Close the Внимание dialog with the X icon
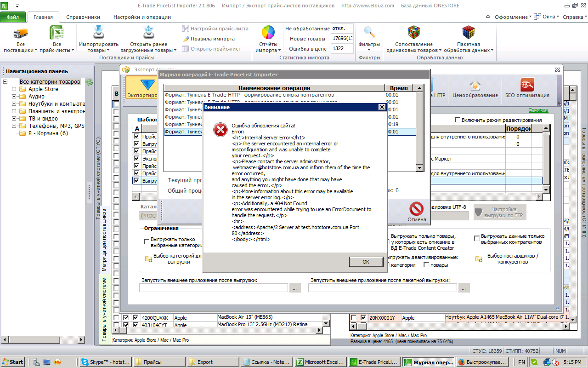This screenshot has height=368, width=588. [381, 107]
